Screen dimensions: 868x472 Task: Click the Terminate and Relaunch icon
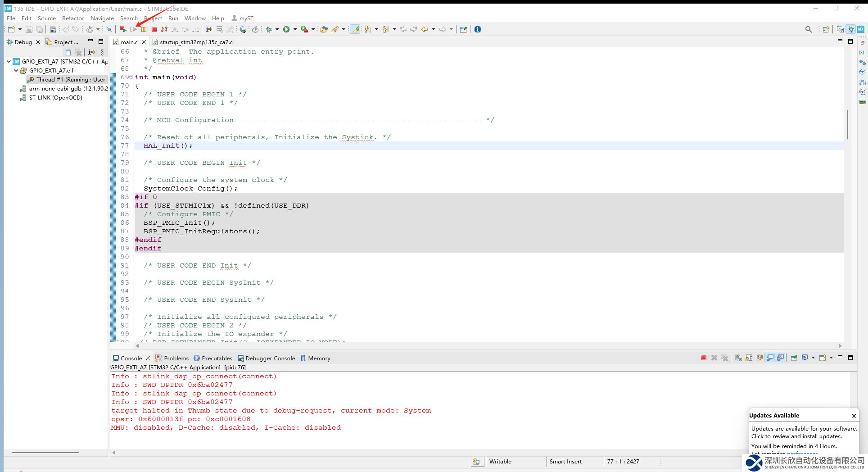(123, 29)
